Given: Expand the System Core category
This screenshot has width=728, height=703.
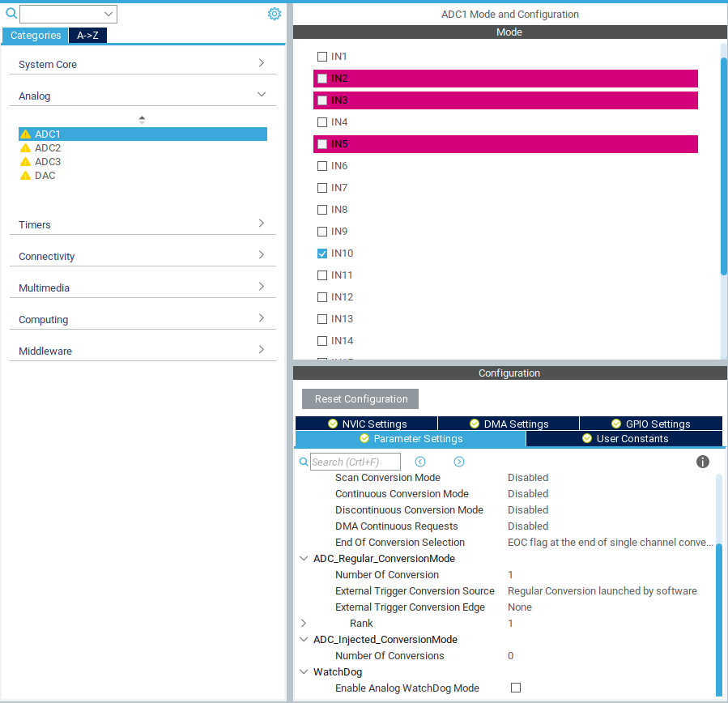Looking at the screenshot, I should pos(262,62).
